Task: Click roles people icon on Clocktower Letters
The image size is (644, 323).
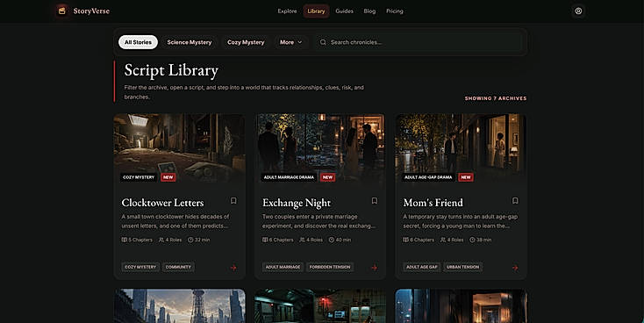Action: 161,240
